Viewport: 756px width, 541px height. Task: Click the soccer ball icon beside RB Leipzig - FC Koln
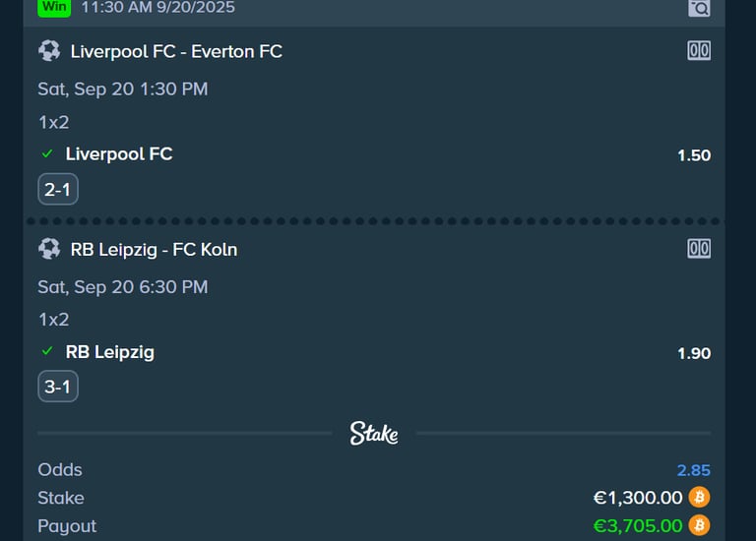point(49,249)
